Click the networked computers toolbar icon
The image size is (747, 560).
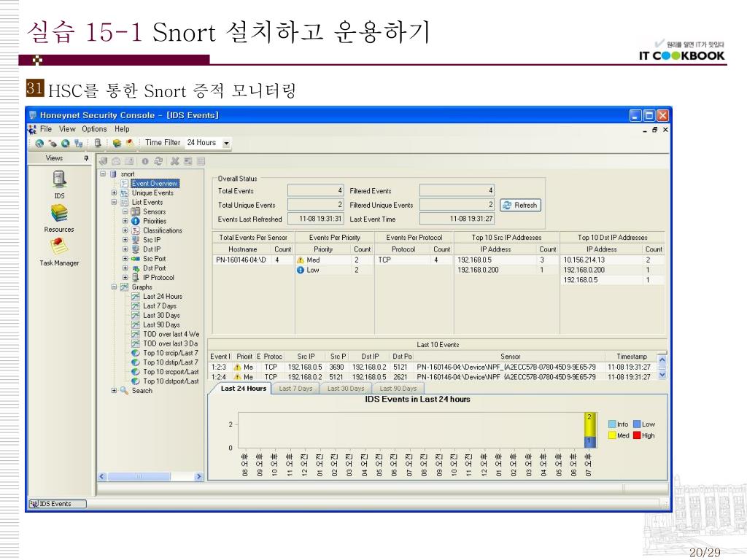[79, 143]
